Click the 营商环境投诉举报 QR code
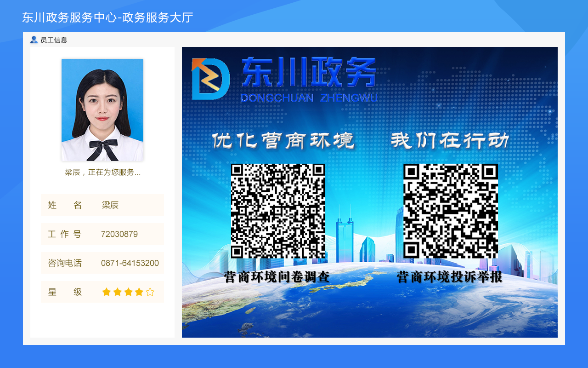Screen dimensions: 588x368 click(x=451, y=211)
